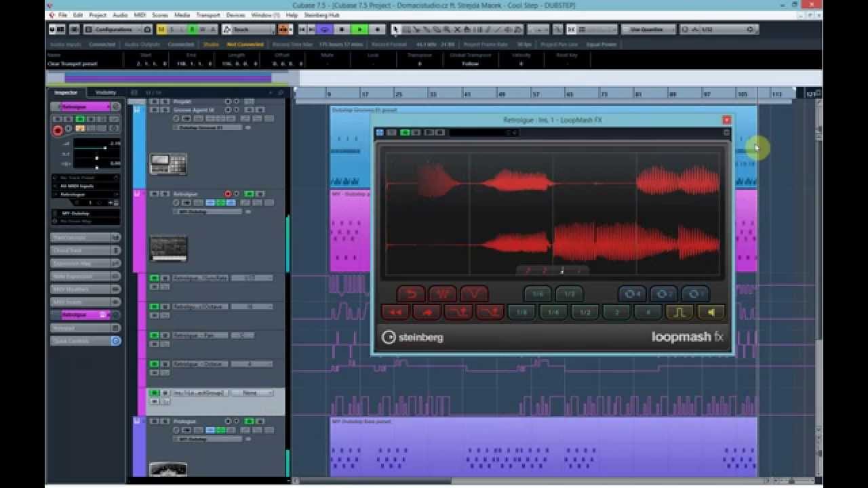
Task: Open the Project menu
Action: (x=98, y=15)
